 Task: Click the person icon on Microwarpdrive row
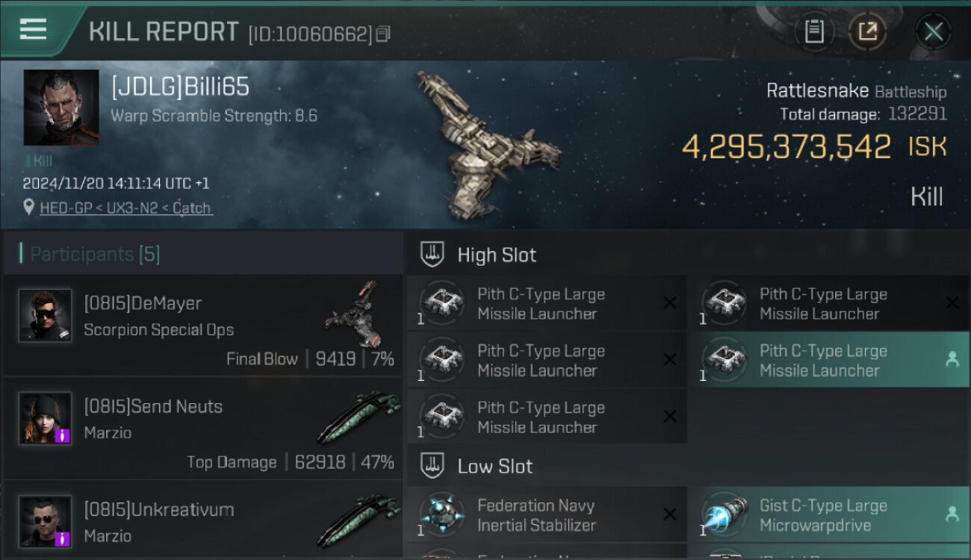tap(952, 514)
